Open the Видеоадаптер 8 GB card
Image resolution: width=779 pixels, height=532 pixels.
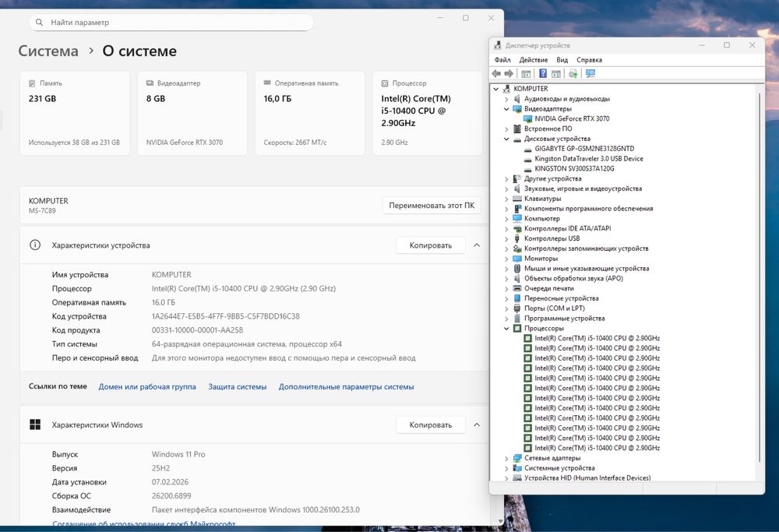click(x=192, y=113)
